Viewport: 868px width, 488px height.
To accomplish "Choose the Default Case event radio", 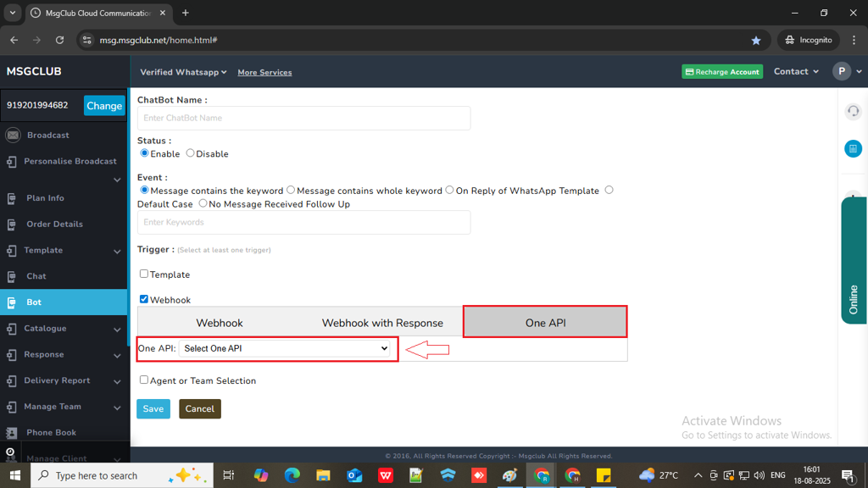I will (x=609, y=190).
